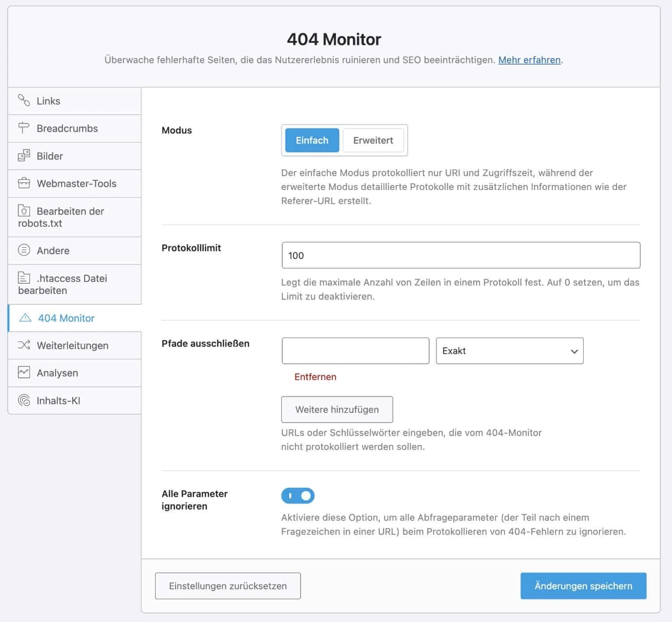
Task: Click Einstellungen zurücksetzen button
Action: click(228, 586)
